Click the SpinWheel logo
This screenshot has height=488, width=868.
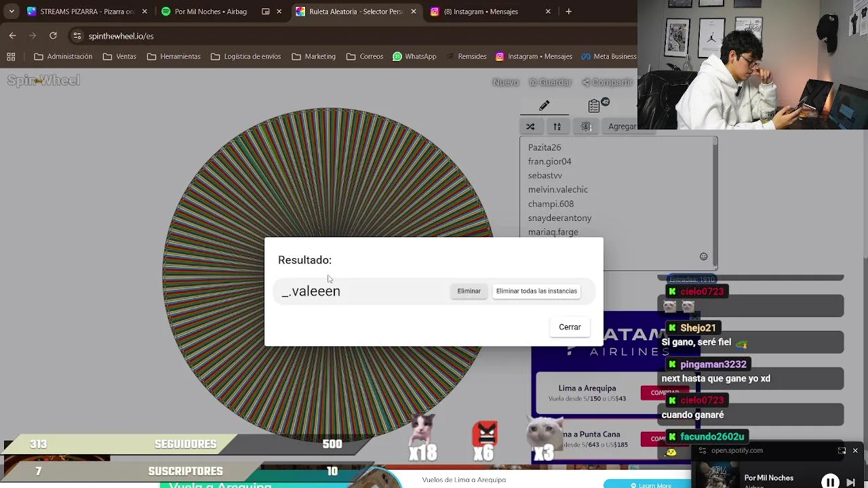[43, 81]
